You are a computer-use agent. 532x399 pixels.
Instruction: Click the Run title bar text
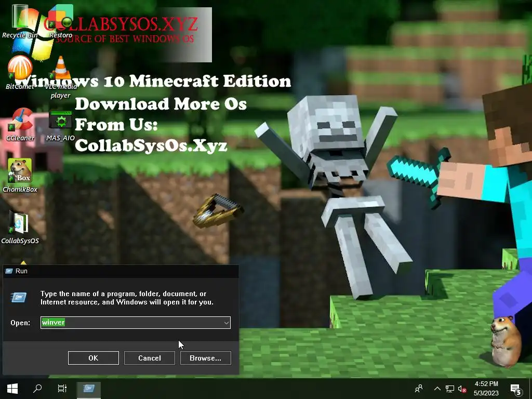(21, 271)
